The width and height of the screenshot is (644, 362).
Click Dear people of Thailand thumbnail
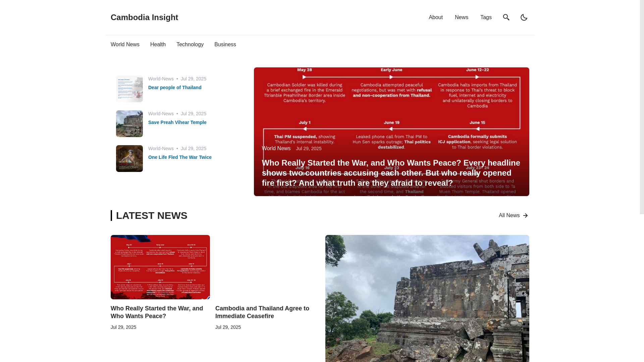[x=129, y=89]
